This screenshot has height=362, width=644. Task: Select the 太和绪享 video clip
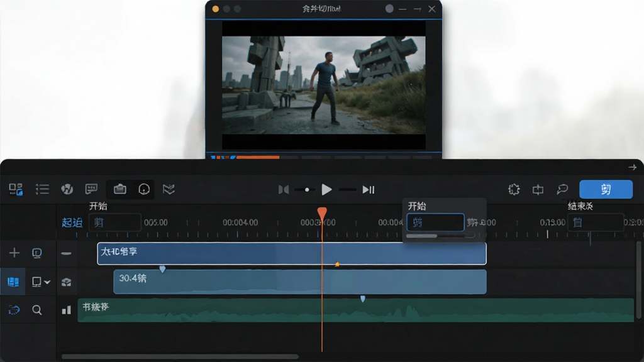point(292,253)
